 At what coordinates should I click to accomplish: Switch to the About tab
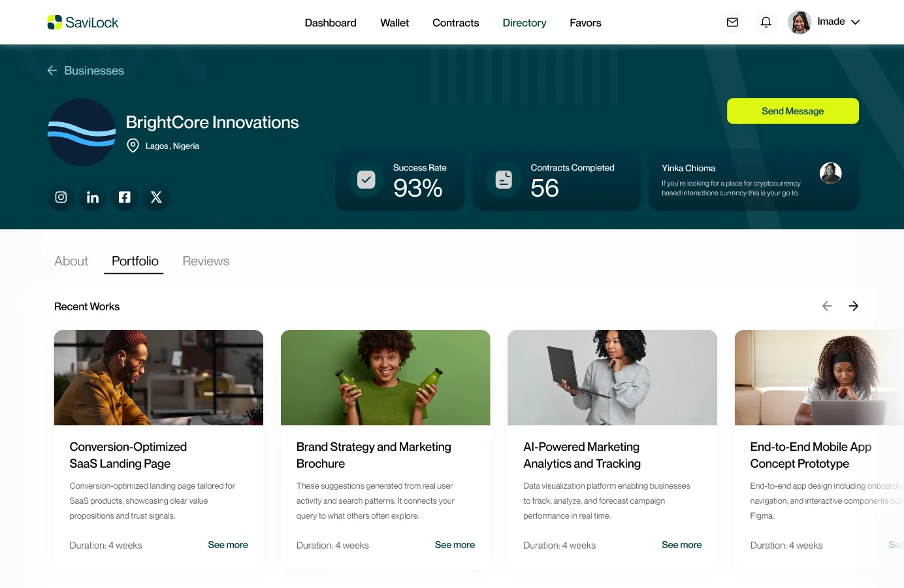coord(71,261)
